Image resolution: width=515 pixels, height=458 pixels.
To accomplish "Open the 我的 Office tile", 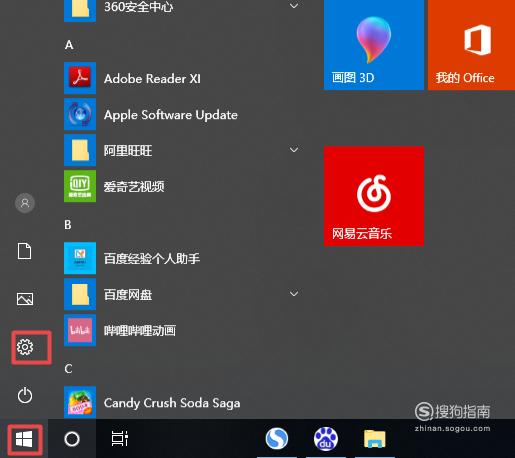I will click(x=471, y=45).
